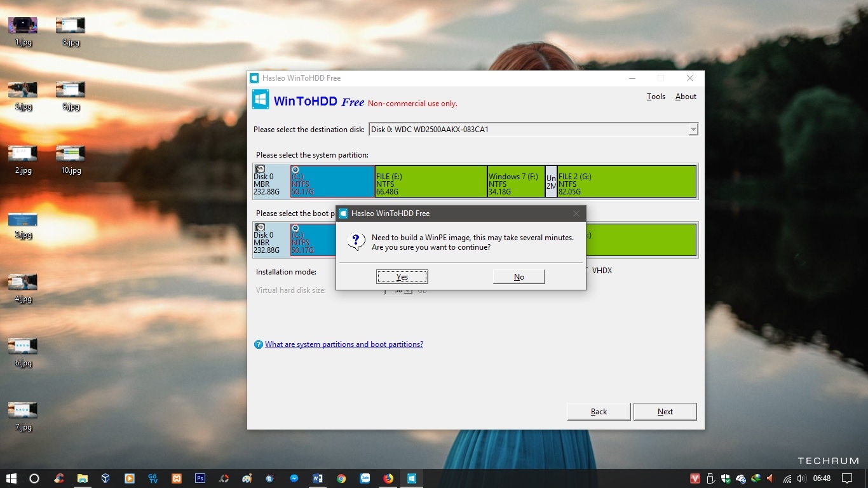Select 7.jpg on the desktop
868x488 pixels.
pos(23,416)
